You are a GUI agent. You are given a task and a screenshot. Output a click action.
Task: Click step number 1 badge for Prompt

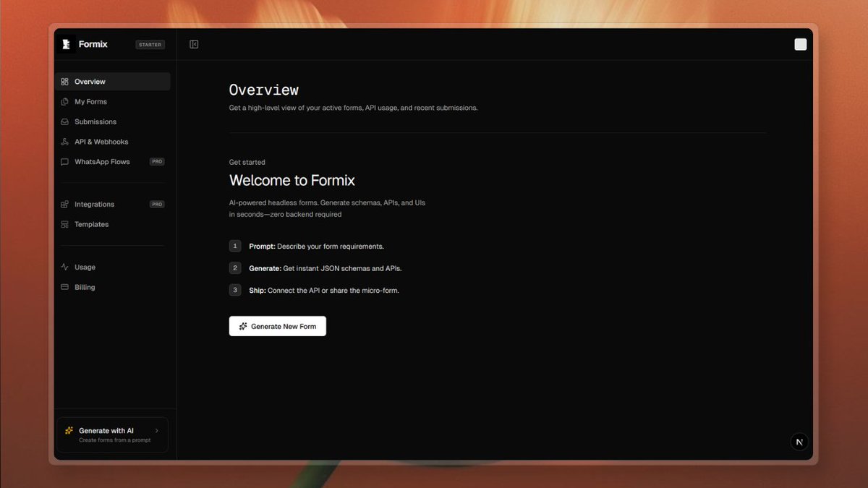click(x=235, y=247)
